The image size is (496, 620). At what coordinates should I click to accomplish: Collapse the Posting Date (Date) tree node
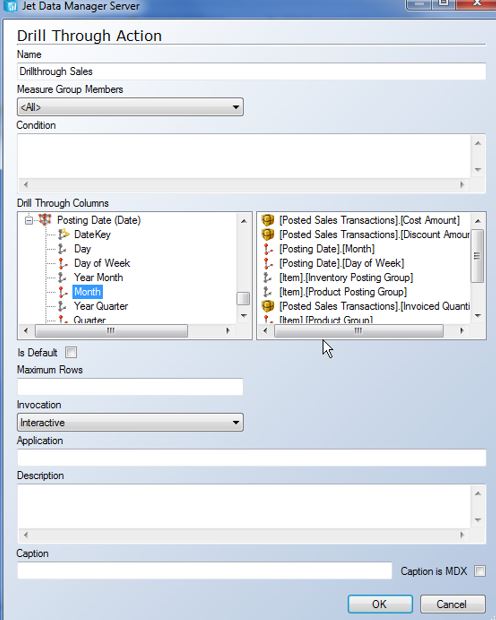pyautogui.click(x=28, y=220)
